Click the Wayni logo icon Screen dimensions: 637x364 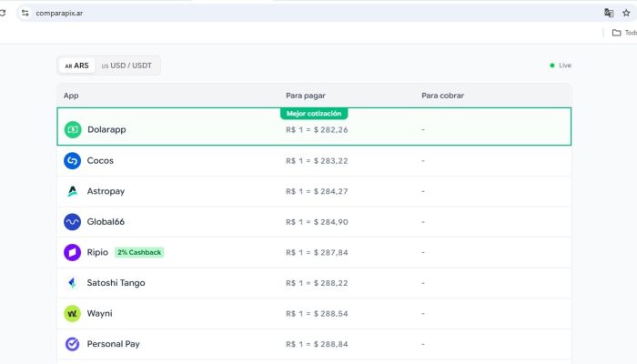click(72, 314)
